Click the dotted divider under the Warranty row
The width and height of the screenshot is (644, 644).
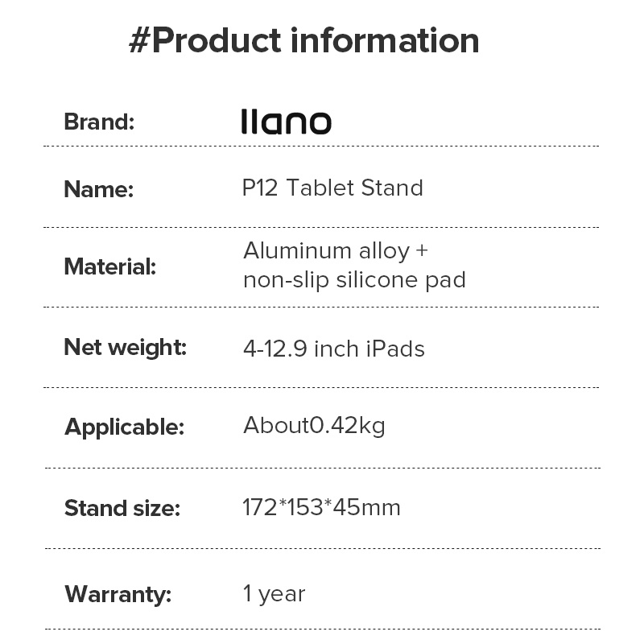(322, 629)
